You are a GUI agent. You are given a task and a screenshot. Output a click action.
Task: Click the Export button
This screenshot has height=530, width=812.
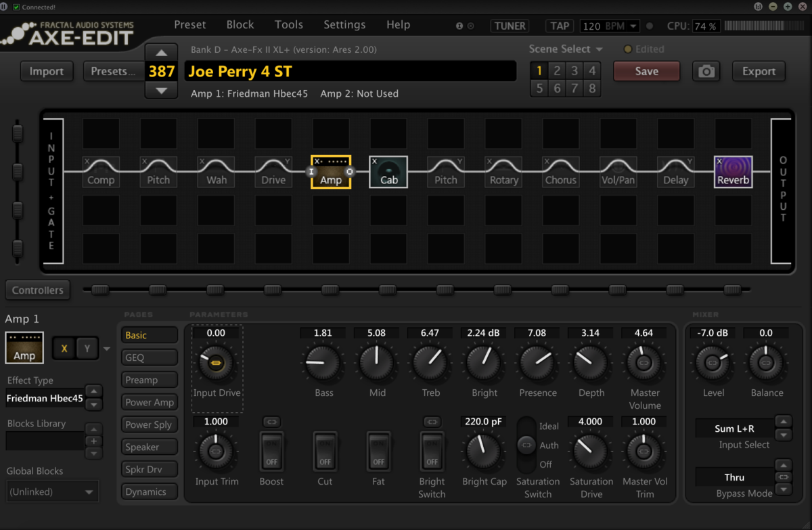click(x=759, y=71)
